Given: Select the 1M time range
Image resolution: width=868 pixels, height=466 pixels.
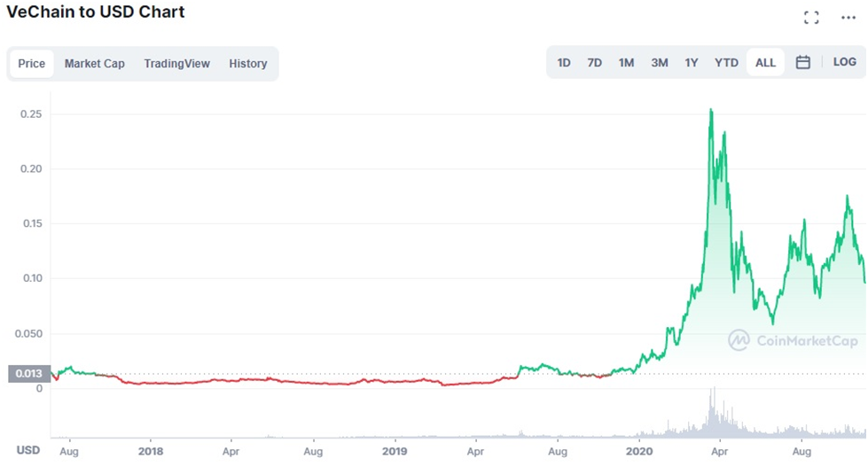Looking at the screenshot, I should click(626, 63).
